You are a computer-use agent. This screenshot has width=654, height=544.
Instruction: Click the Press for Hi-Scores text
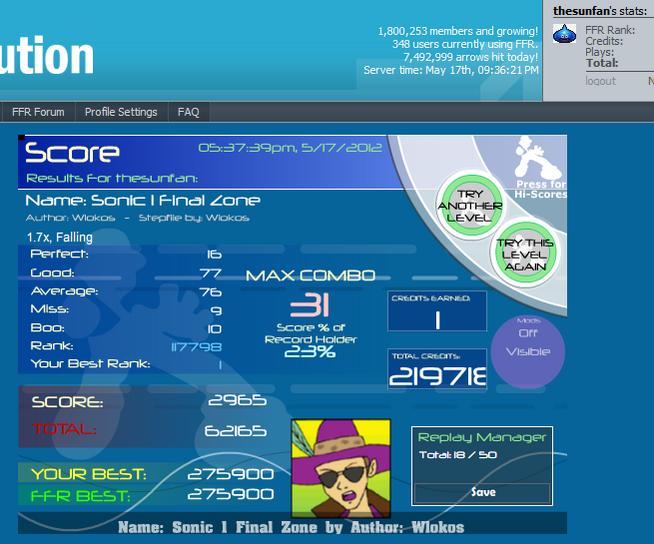pyautogui.click(x=541, y=189)
